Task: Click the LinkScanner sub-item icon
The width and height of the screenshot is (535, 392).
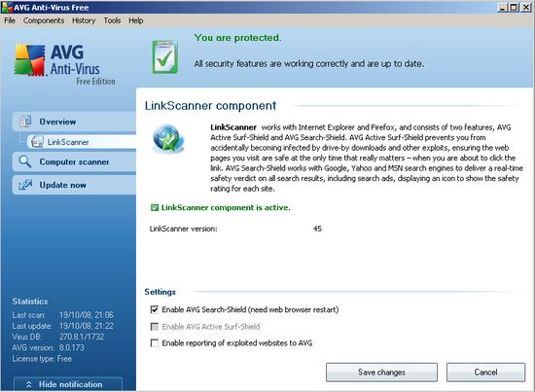Action: point(37,142)
